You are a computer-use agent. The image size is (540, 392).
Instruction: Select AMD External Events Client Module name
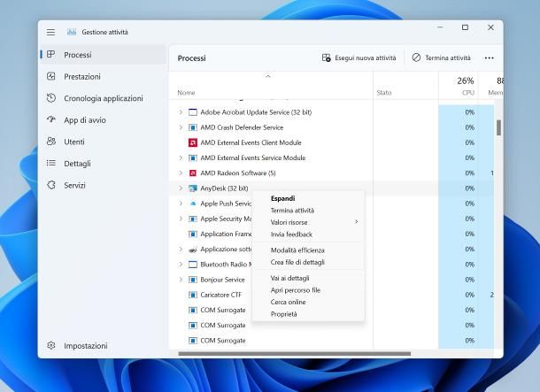251,142
